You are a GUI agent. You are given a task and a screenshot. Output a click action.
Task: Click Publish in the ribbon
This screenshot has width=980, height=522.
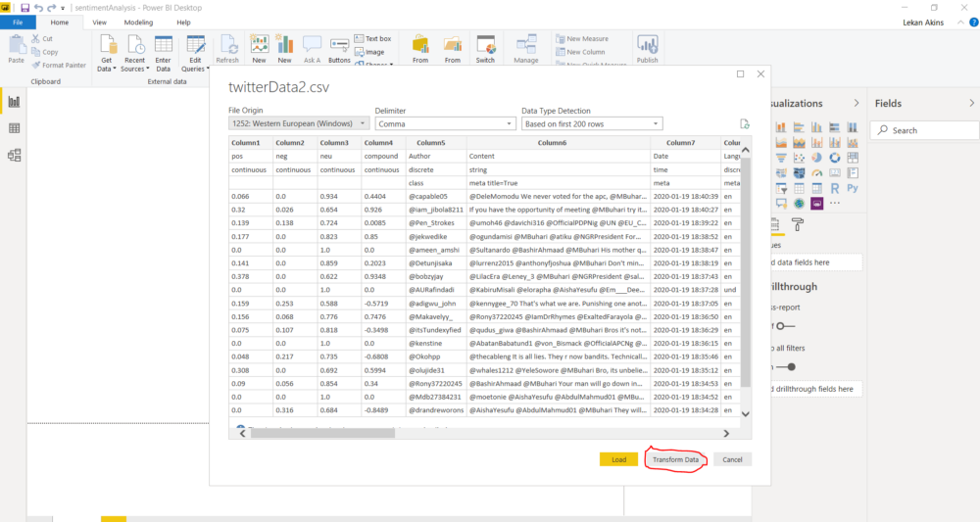coord(647,49)
